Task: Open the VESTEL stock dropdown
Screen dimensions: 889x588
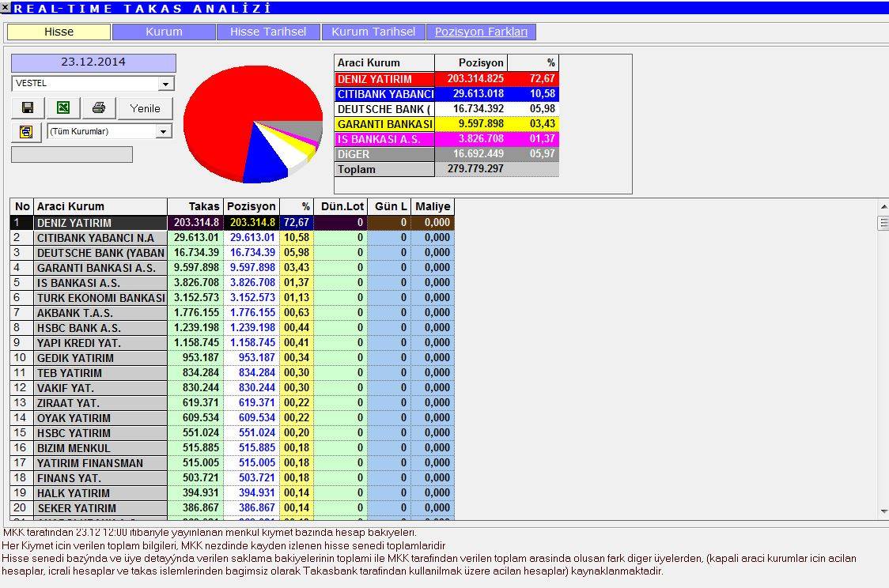Action: coord(165,84)
